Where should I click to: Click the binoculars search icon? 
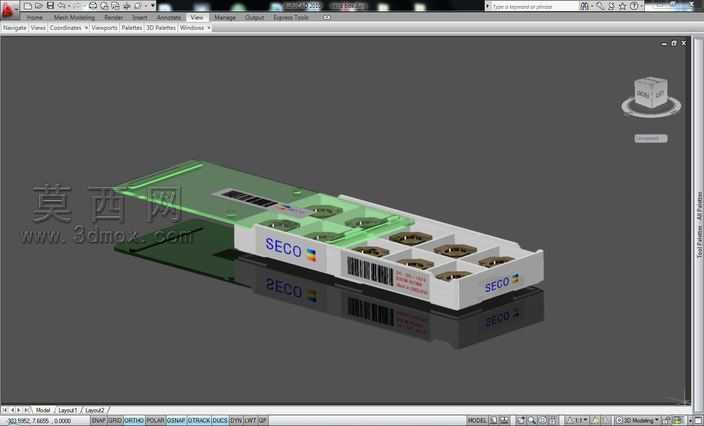(x=584, y=6)
